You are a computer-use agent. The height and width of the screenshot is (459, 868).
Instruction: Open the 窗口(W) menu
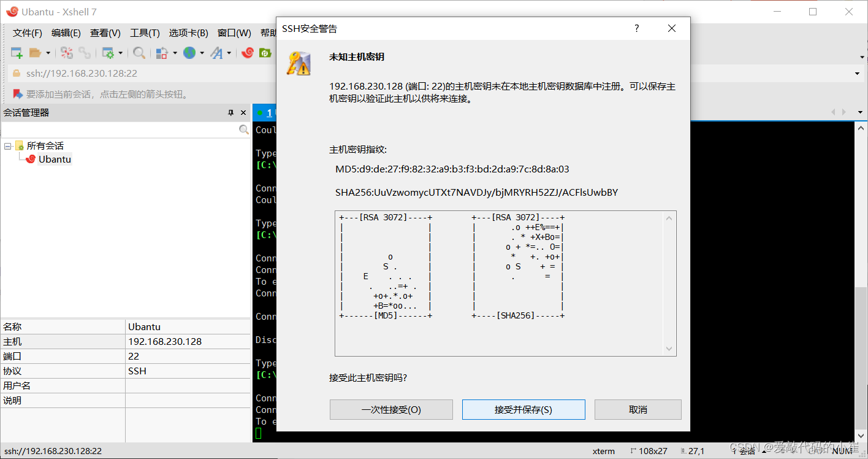point(234,33)
